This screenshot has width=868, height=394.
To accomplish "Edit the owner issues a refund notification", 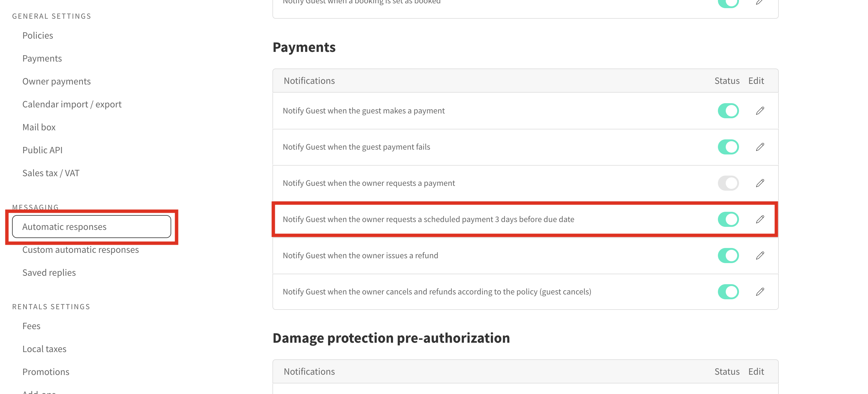I will tap(760, 255).
